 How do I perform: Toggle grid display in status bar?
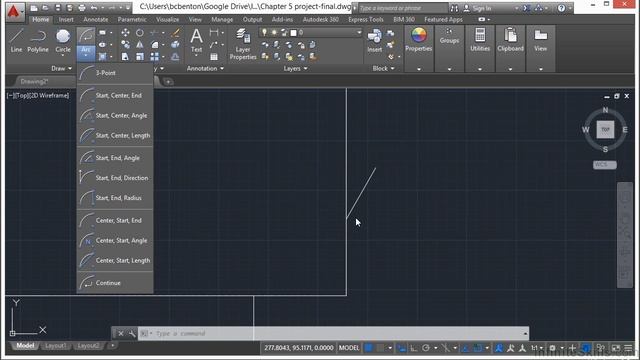368,348
